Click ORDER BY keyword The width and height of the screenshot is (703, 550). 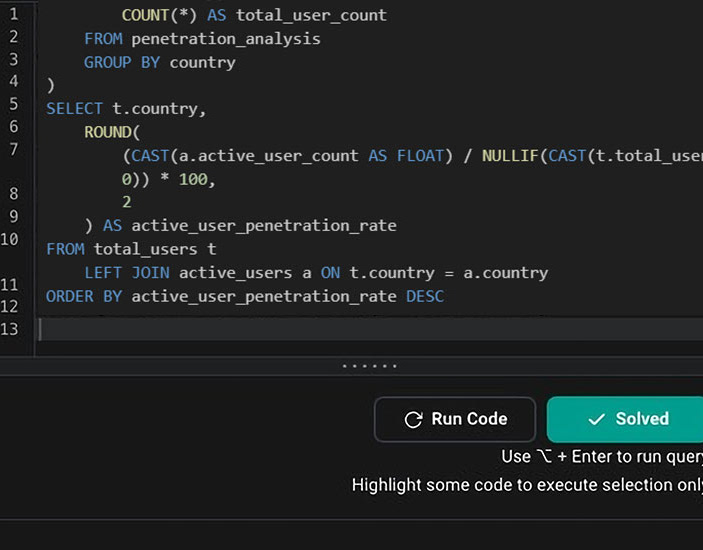(84, 297)
